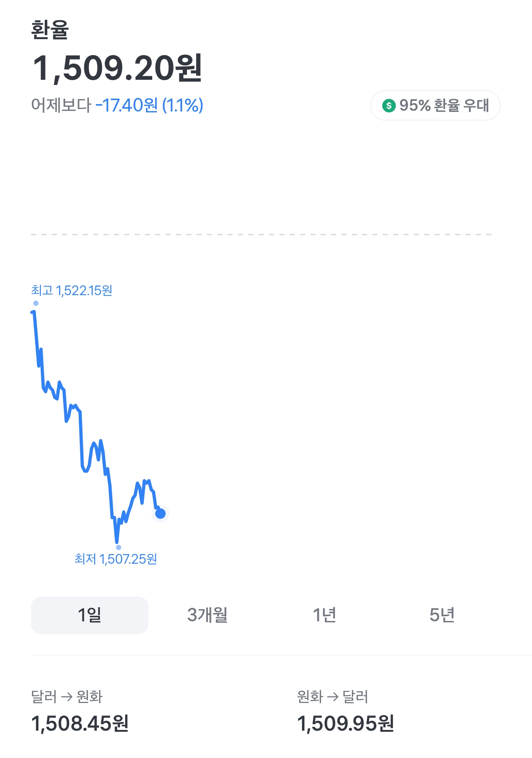Viewport: 532px width, 758px height.
Task: Tap the 1,509.95원 won-to-dollar rate
Action: [346, 723]
